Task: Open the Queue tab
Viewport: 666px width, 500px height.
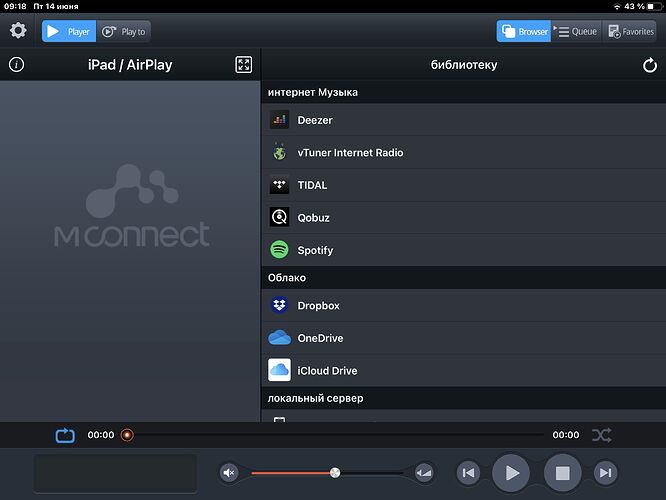Action: tap(576, 31)
